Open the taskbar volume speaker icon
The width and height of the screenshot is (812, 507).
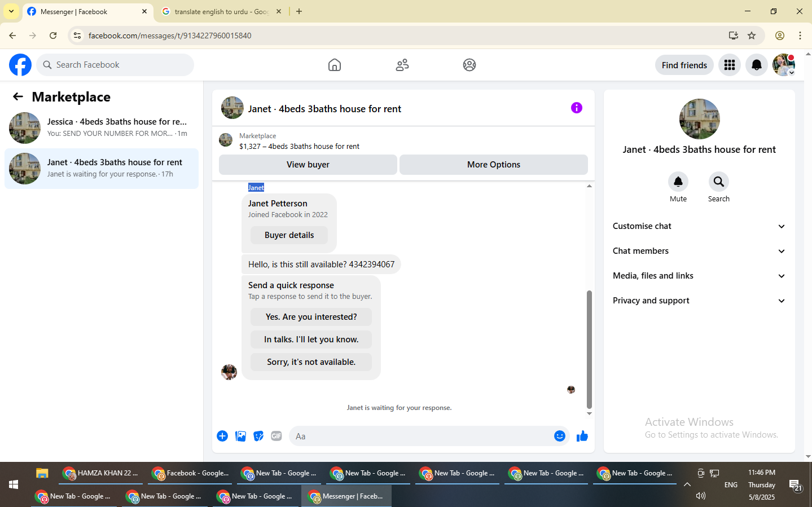pos(701,496)
